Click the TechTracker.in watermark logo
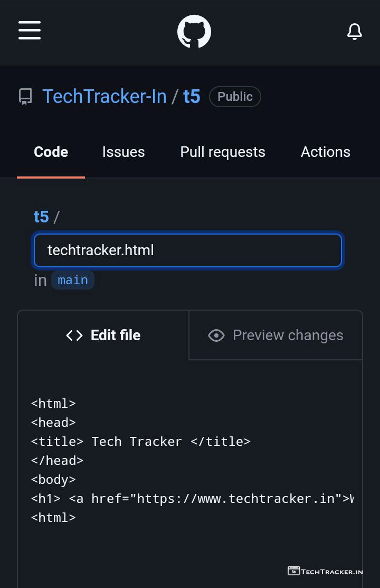Image resolution: width=380 pixels, height=588 pixels. (x=325, y=571)
